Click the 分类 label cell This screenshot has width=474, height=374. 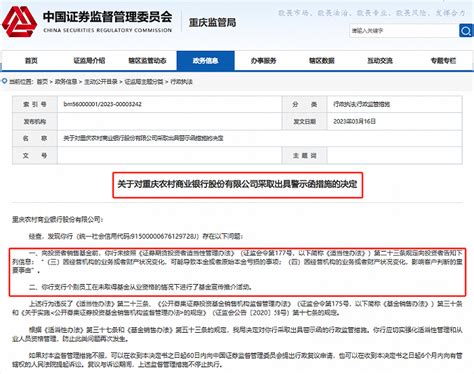[304, 104]
